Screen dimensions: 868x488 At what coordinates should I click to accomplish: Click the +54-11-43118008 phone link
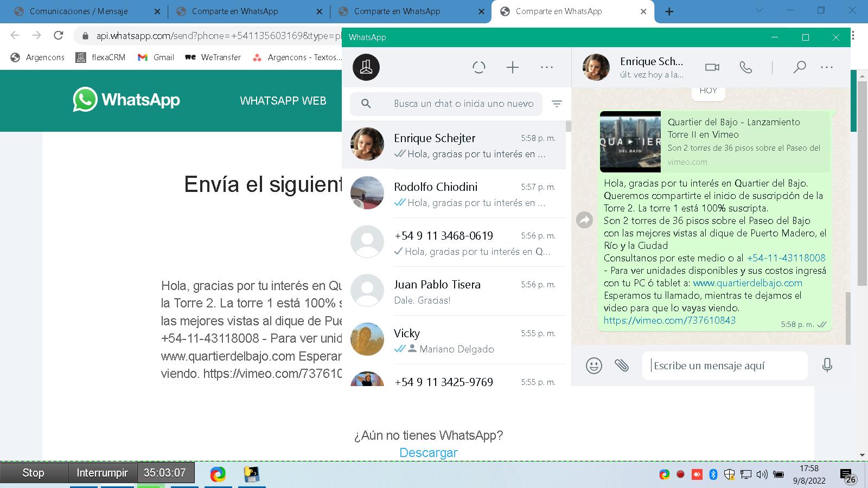(786, 258)
